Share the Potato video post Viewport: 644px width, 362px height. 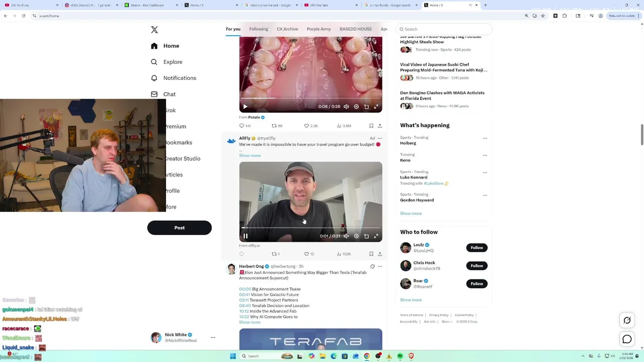pos(380,126)
